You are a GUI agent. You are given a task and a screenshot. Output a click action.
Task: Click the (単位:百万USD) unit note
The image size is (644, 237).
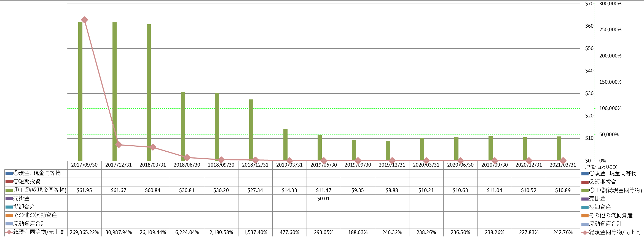coord(601,167)
